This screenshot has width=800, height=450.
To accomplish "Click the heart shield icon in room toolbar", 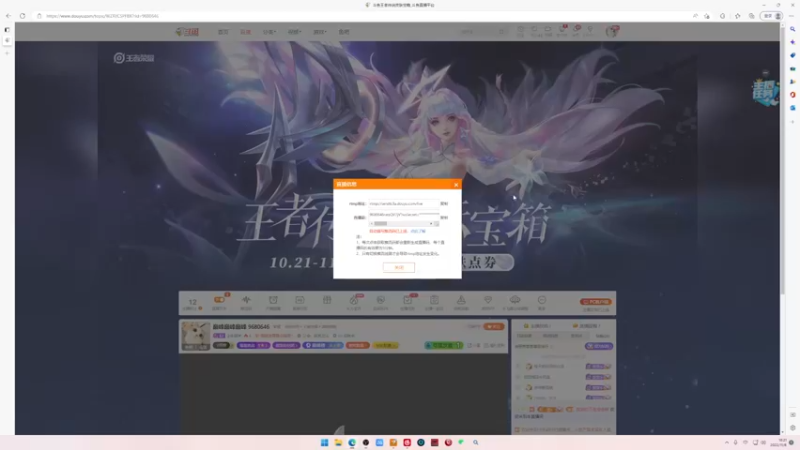I will pos(488,302).
